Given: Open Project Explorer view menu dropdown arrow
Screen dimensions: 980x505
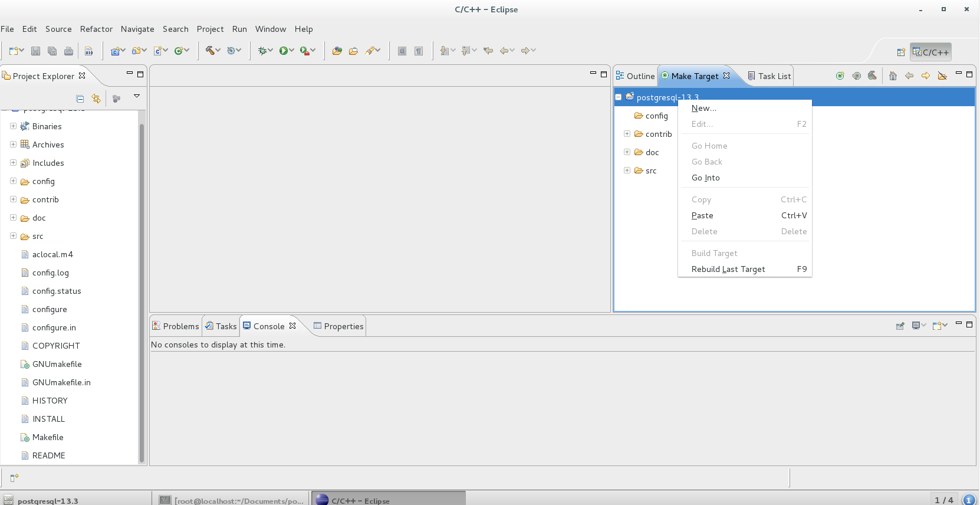Looking at the screenshot, I should point(136,96).
